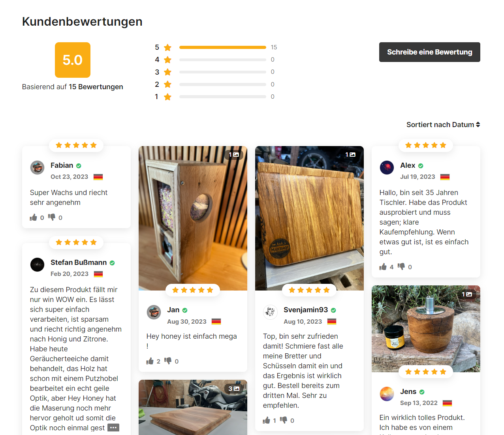Downvote Jan's review
This screenshot has width=504, height=435.
(x=168, y=361)
